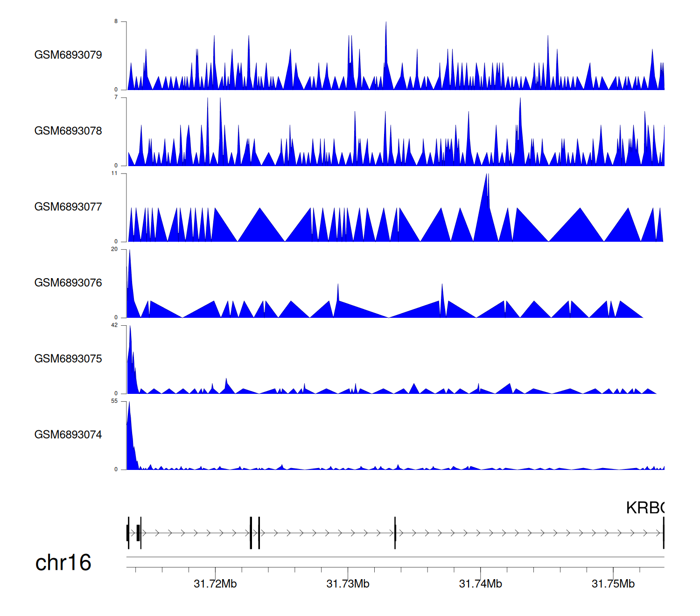Click the GSM6893075 track label
The width and height of the screenshot is (700, 616).
coord(68,358)
